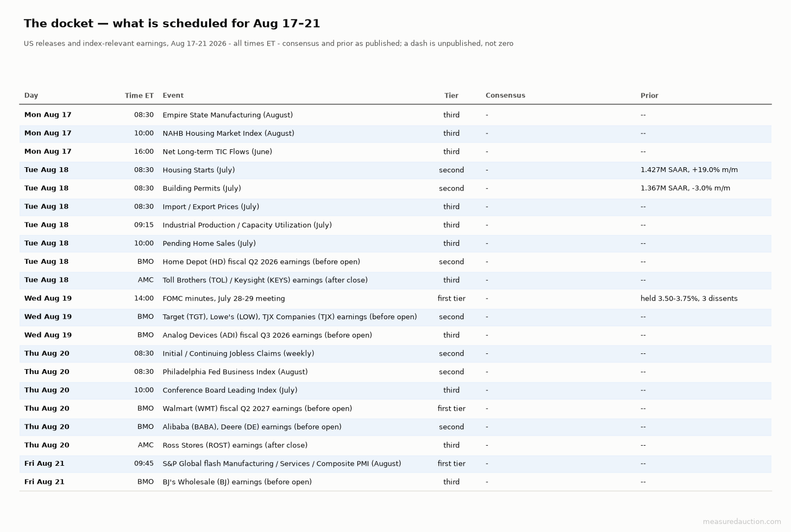Click "Industrial Production / Capacity Utilization (July)"

[247, 225]
